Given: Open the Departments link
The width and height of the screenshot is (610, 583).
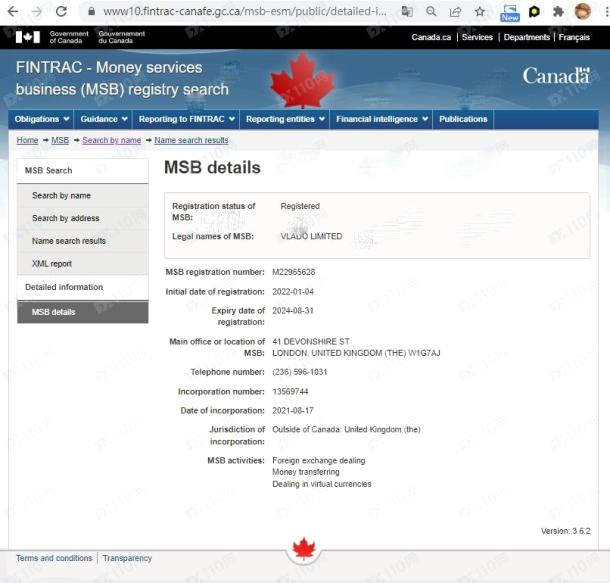Looking at the screenshot, I should (x=526, y=37).
